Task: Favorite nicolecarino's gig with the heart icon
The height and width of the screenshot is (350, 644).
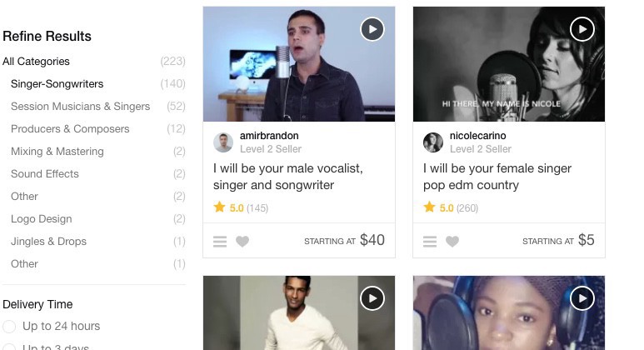Action: click(452, 242)
